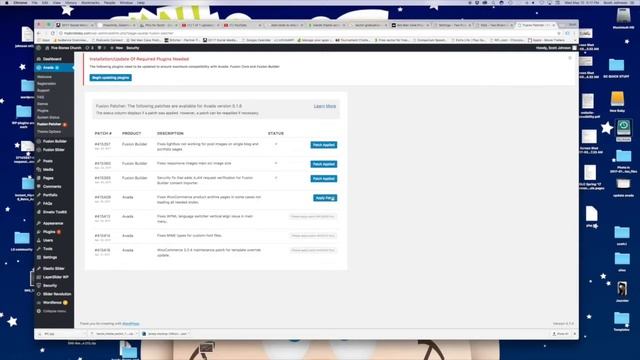Open the Avada top-level menu
The image size is (640, 360).
click(x=54, y=67)
